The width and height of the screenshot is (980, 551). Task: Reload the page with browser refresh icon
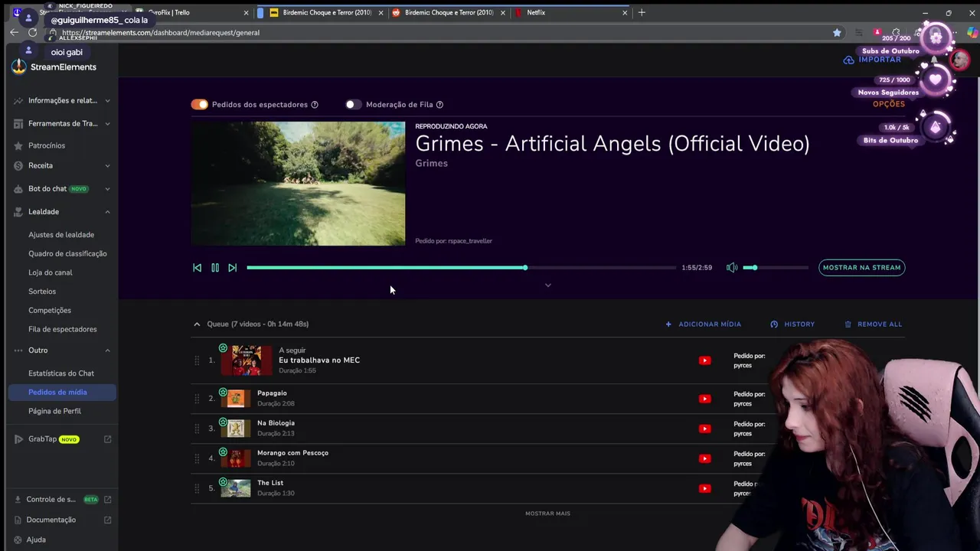[x=32, y=32]
